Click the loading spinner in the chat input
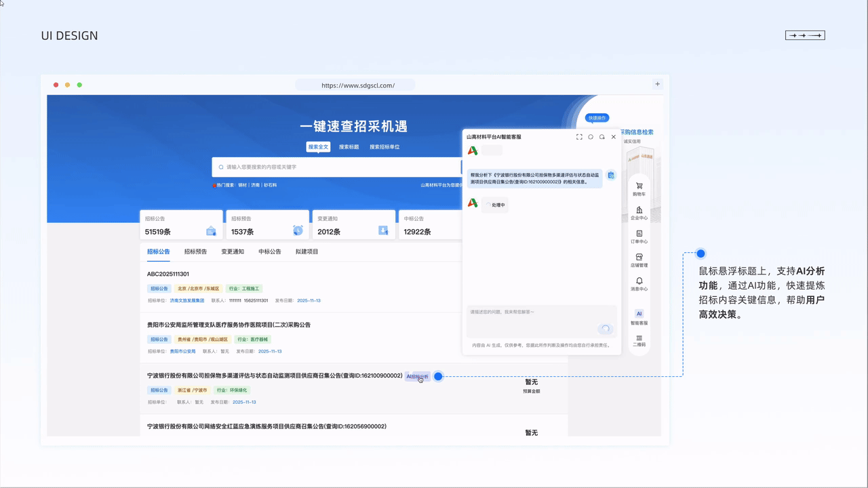Image resolution: width=868 pixels, height=488 pixels. coord(604,328)
